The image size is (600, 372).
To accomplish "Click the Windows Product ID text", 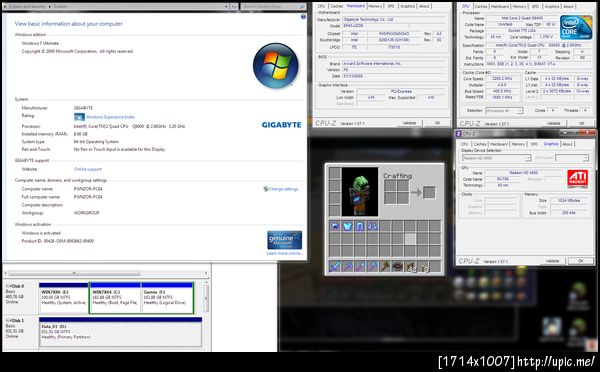I will 58,241.
